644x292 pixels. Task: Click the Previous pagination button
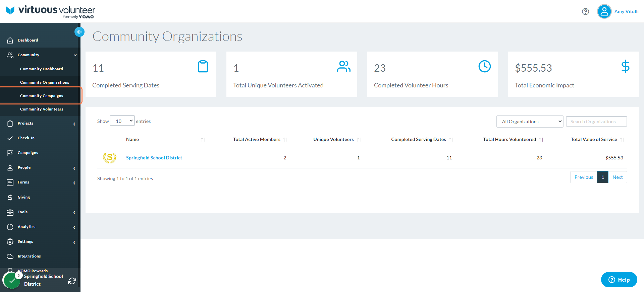[x=584, y=177]
